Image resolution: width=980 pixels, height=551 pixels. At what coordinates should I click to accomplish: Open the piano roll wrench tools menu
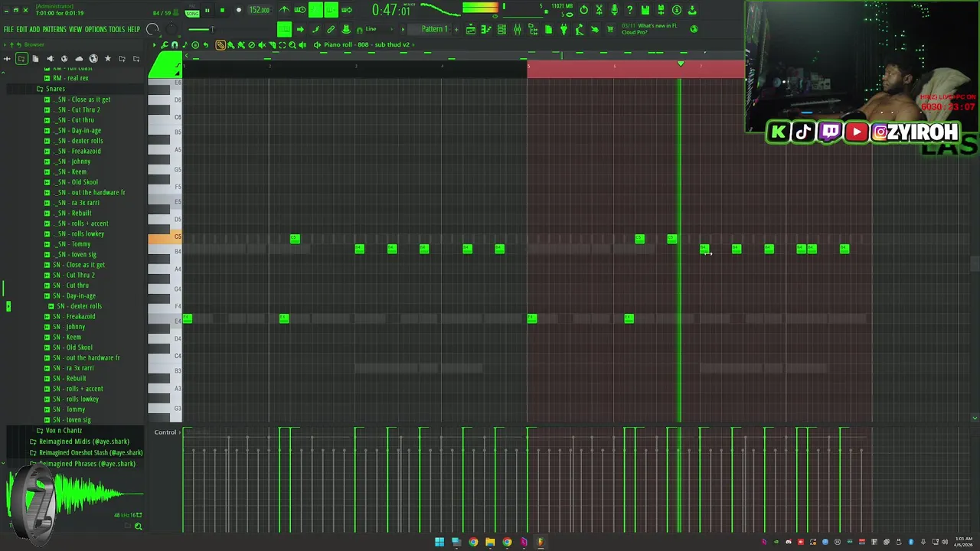click(164, 44)
